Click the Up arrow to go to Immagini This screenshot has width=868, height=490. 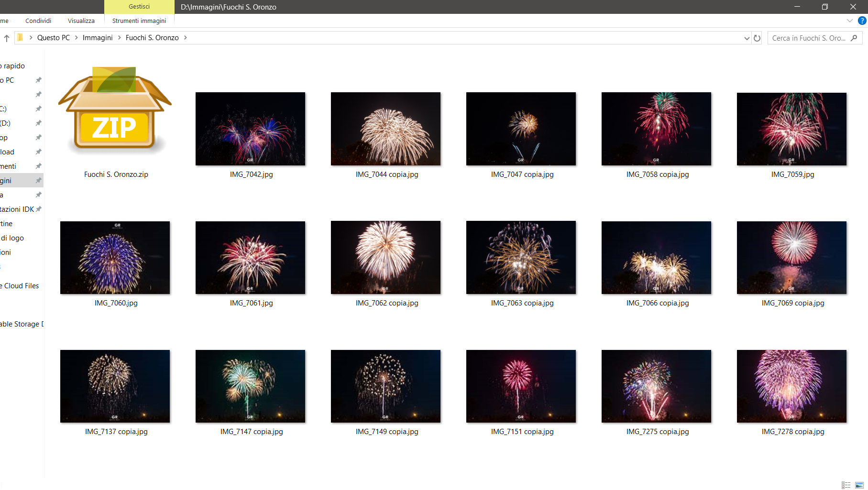[x=6, y=37]
